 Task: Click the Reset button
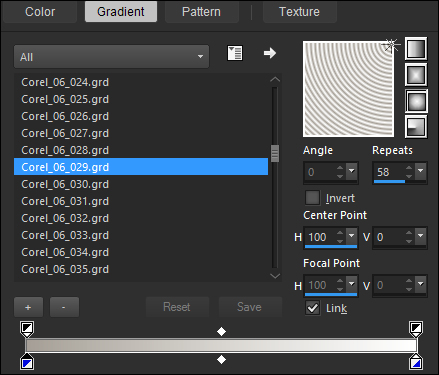click(177, 307)
